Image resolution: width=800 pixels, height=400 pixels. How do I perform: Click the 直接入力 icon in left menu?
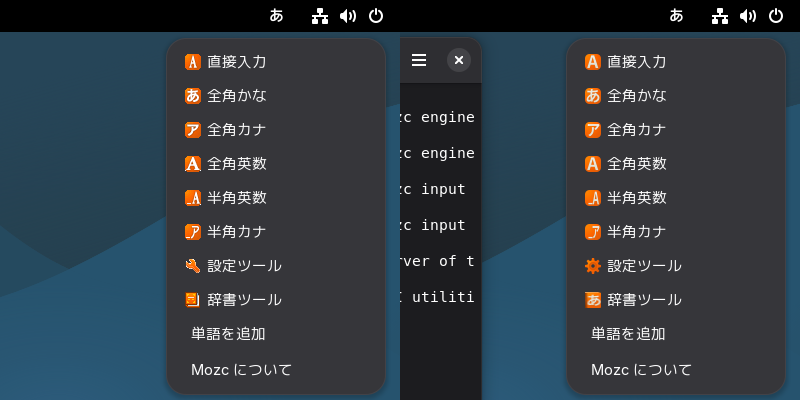(x=193, y=62)
